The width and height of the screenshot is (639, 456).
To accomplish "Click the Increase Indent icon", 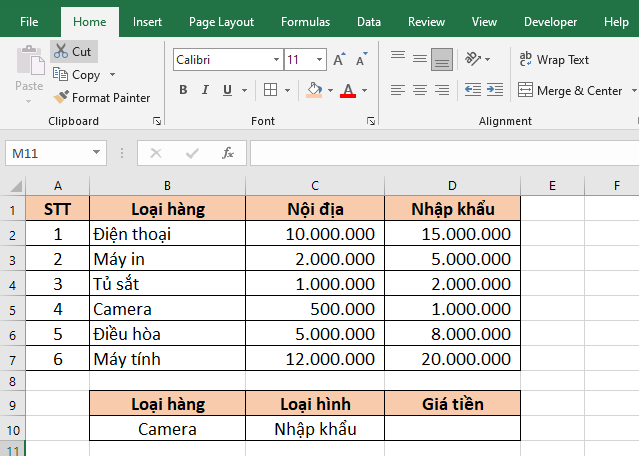I will pyautogui.click(x=494, y=91).
